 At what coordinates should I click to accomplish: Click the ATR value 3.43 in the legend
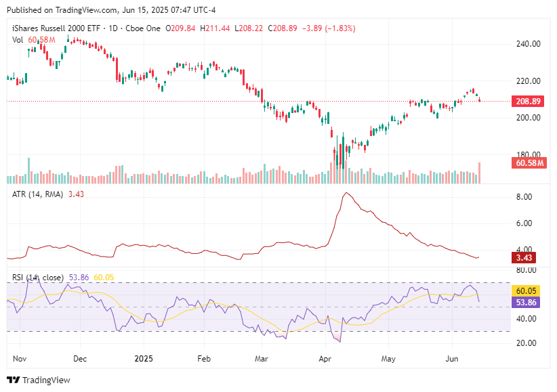(x=76, y=194)
